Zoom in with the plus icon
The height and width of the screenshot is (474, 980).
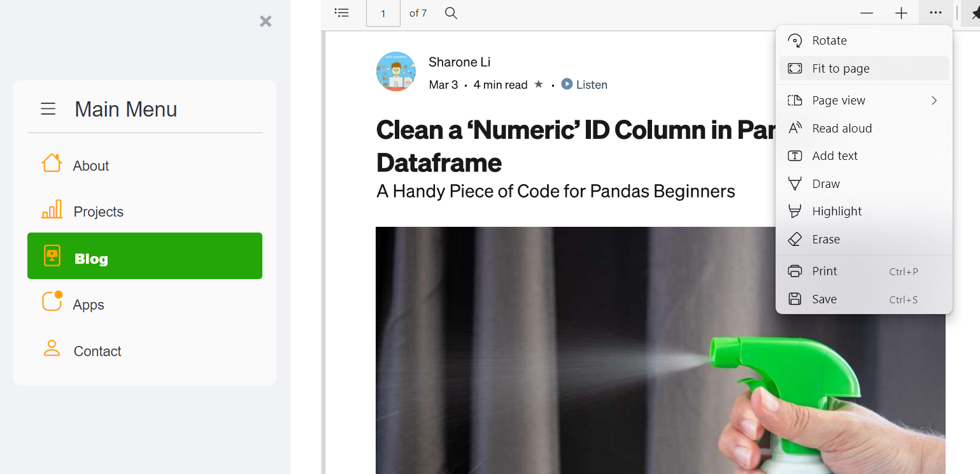[x=901, y=13]
